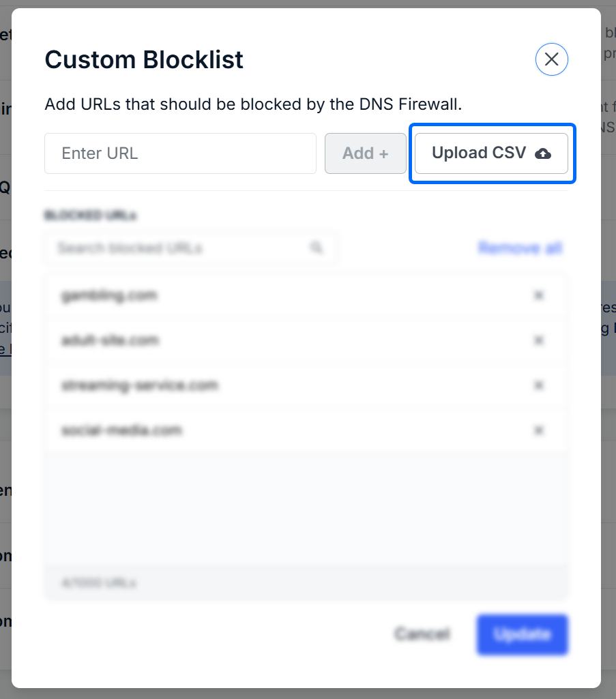The image size is (616, 699).
Task: Click the URL count footer text
Action: pyautogui.click(x=99, y=583)
